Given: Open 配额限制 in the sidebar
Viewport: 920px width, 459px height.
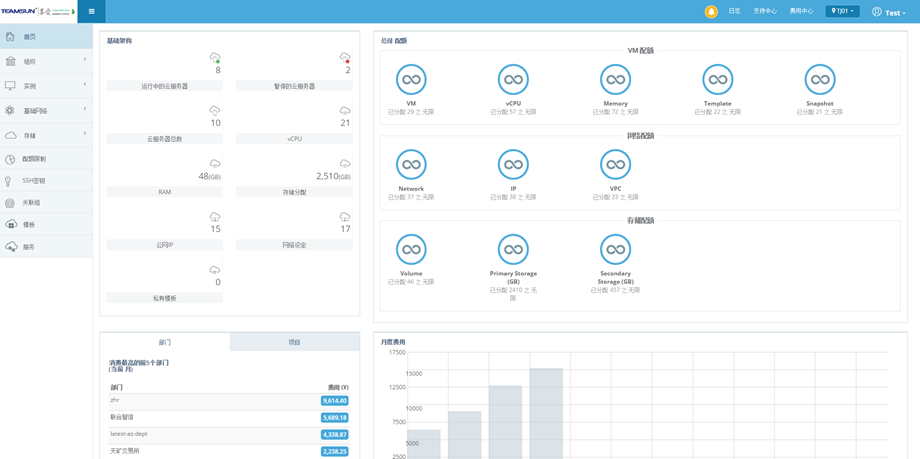Looking at the screenshot, I should click(46, 159).
